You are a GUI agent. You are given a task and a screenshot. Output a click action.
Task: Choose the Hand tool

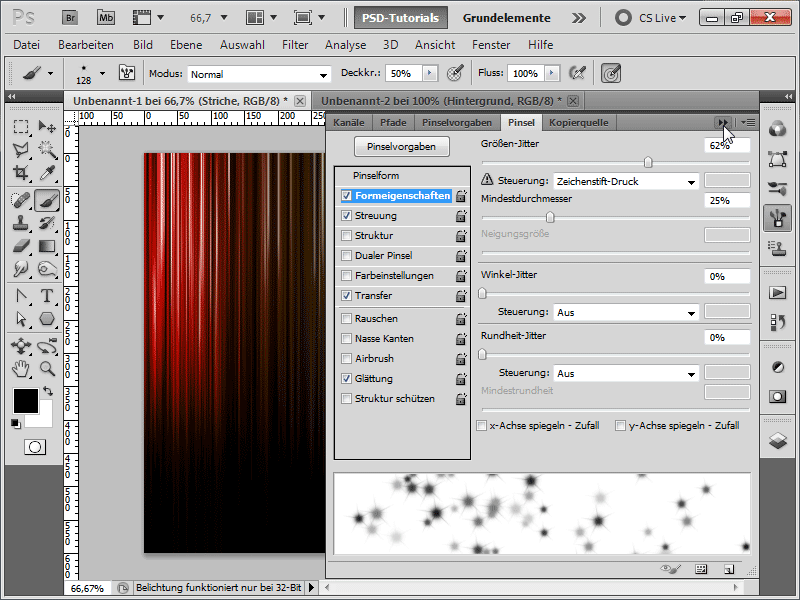21,368
